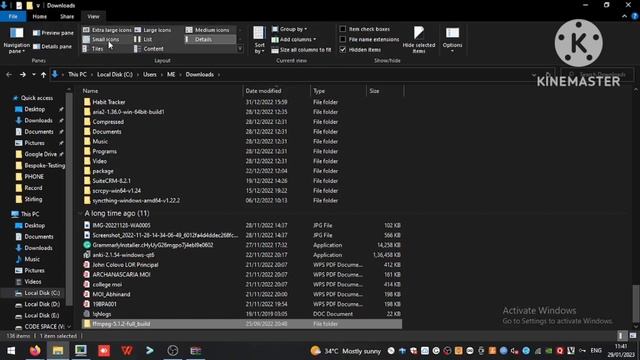Switch to List layout

click(x=143, y=39)
